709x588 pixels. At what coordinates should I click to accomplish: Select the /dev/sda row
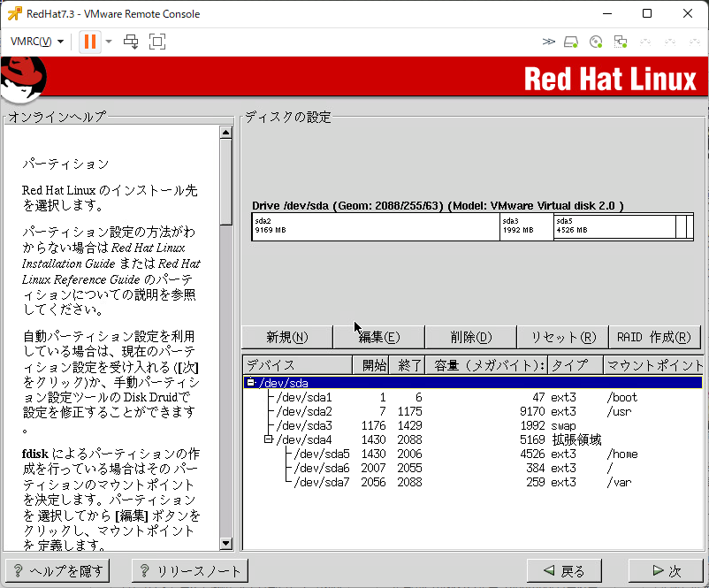click(x=472, y=383)
